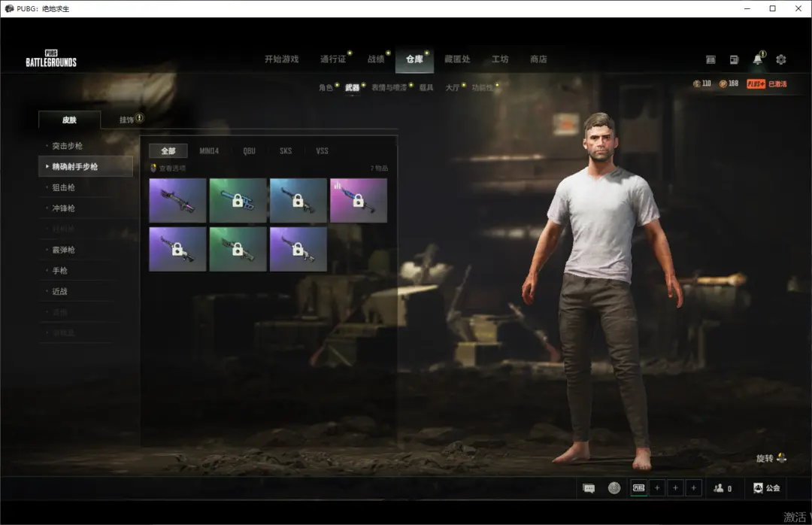
Task: Click the PUBG Battlegrounds logo
Action: (51, 59)
